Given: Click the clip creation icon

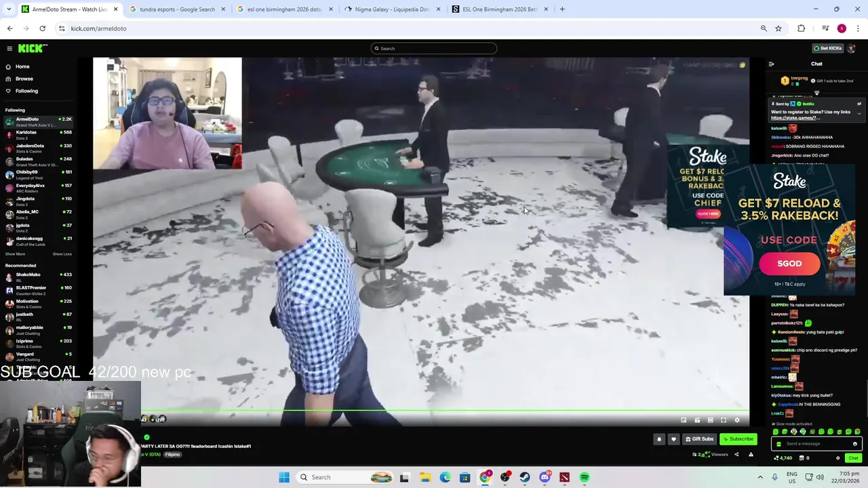Looking at the screenshot, I should click(697, 420).
